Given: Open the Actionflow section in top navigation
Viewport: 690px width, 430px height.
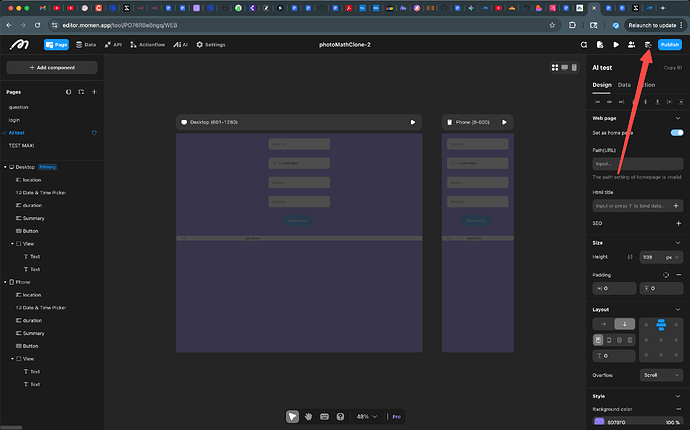Looking at the screenshot, I should coord(148,45).
